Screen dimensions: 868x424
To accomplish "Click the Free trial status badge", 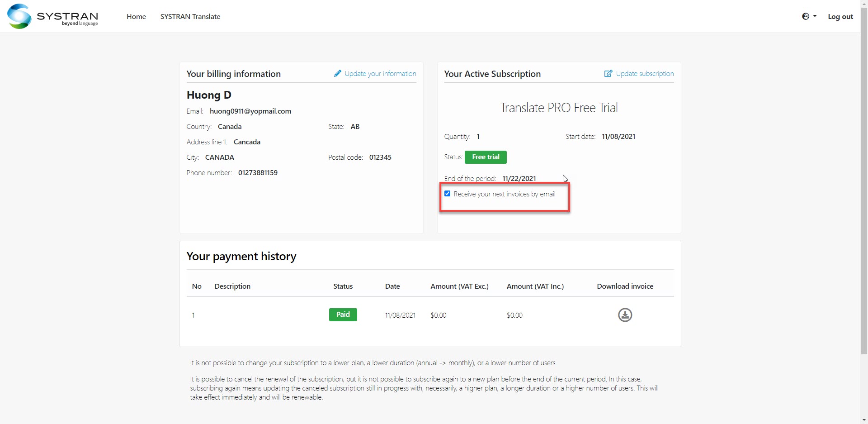I will point(486,157).
